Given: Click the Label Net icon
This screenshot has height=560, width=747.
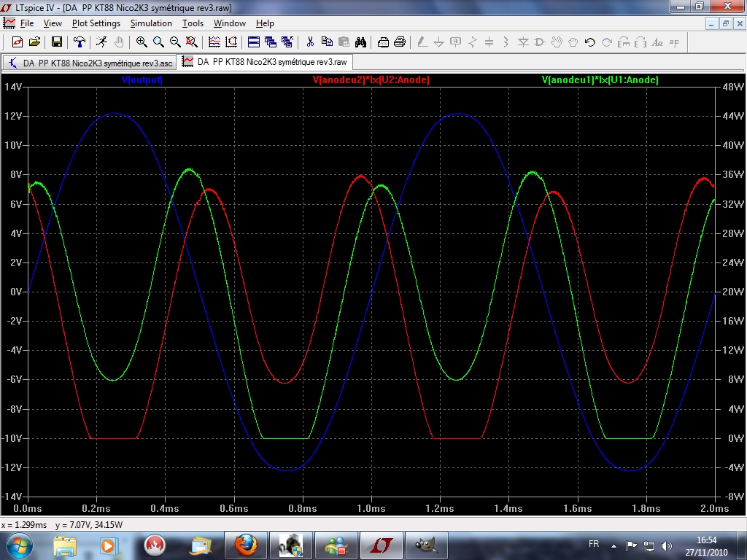Looking at the screenshot, I should tap(455, 42).
